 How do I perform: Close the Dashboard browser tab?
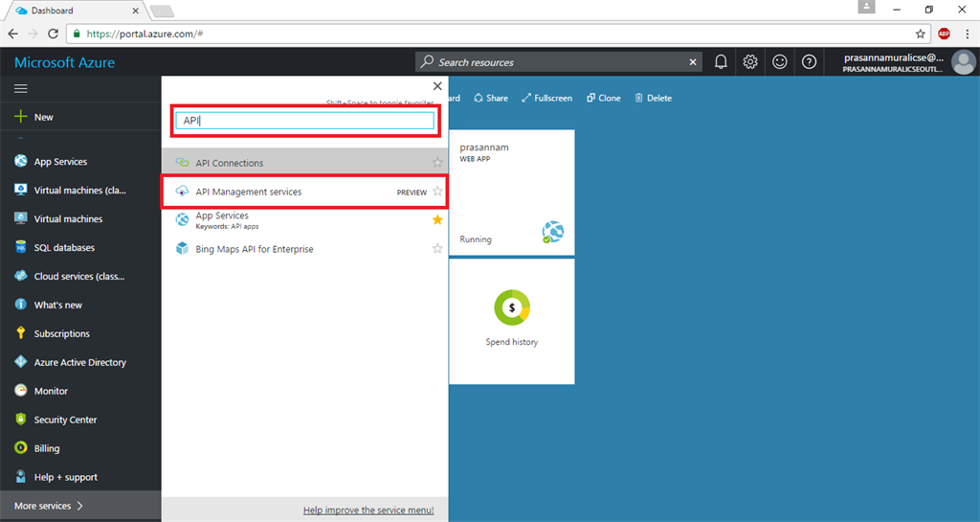[135, 11]
